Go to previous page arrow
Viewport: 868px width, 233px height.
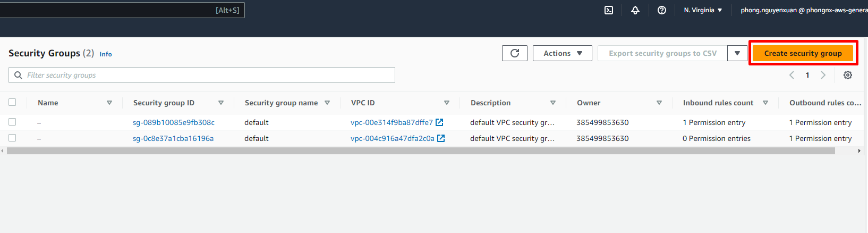[792, 75]
